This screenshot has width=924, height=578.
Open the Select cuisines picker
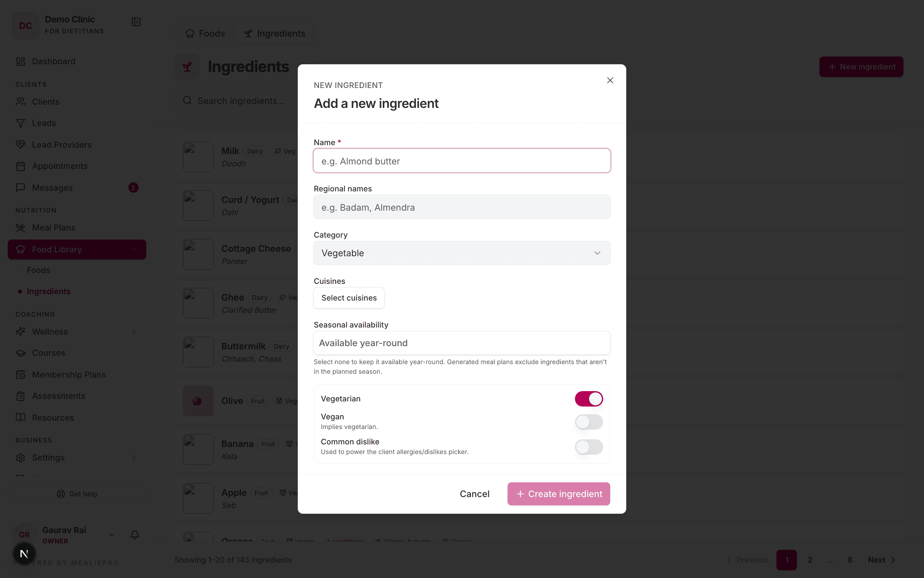tap(349, 298)
